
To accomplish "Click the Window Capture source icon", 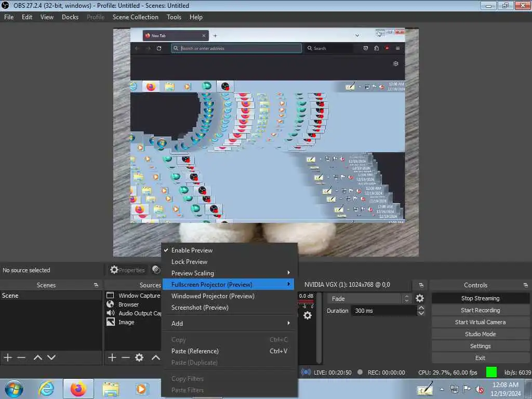I will 110,295.
